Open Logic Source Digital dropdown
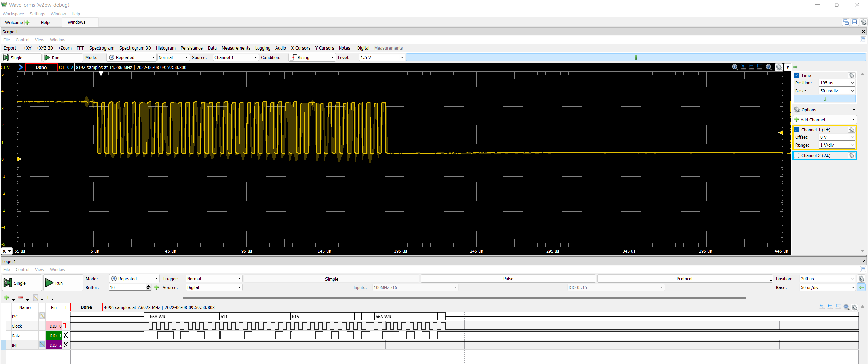The image size is (868, 364). tap(214, 287)
